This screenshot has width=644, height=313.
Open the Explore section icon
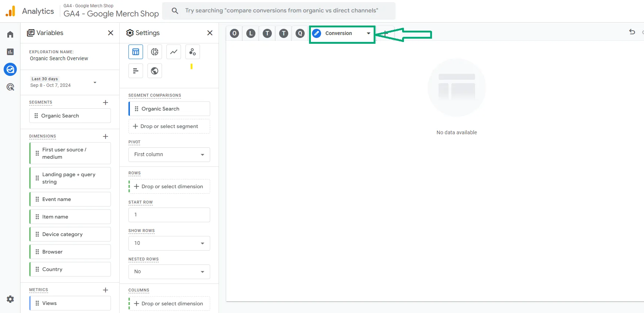(x=10, y=69)
